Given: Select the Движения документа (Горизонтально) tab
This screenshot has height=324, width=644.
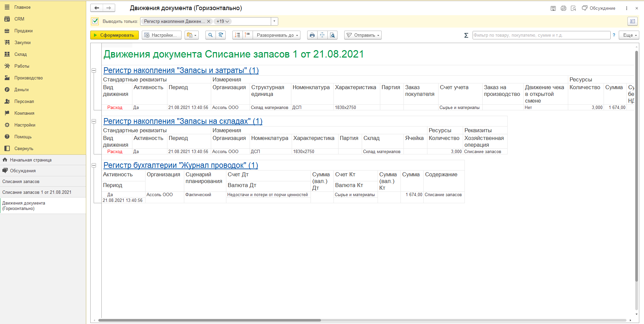Looking at the screenshot, I should (43, 206).
